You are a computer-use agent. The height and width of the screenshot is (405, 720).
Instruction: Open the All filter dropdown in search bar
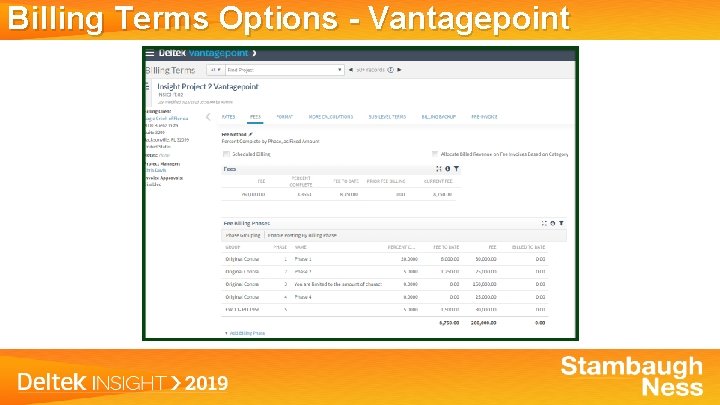coord(215,70)
